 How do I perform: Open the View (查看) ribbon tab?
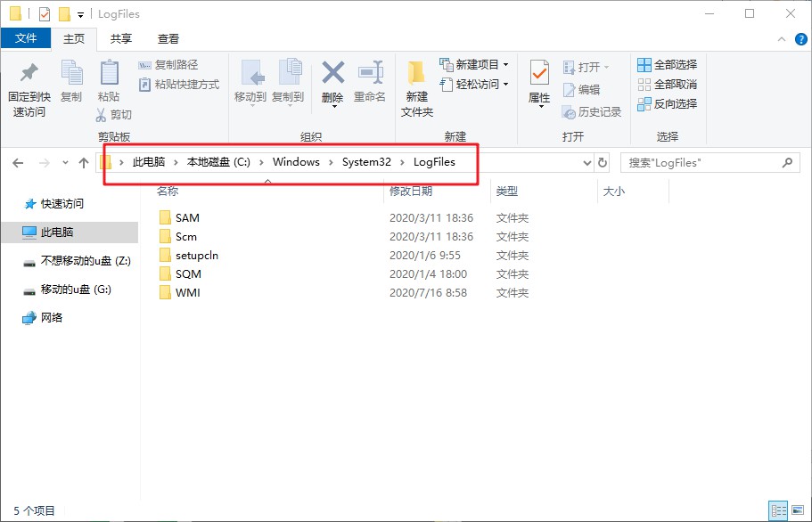click(168, 39)
